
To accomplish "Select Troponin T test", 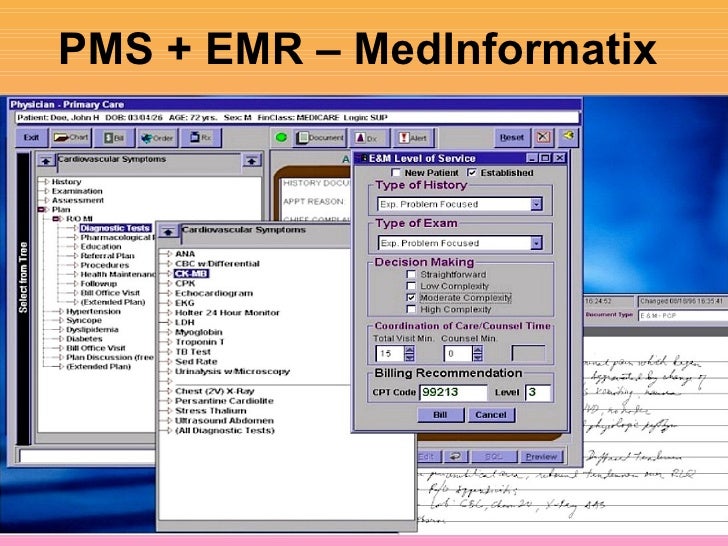I will pos(200,342).
